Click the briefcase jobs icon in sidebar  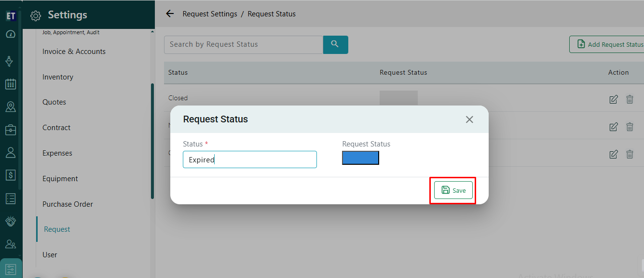click(x=11, y=130)
